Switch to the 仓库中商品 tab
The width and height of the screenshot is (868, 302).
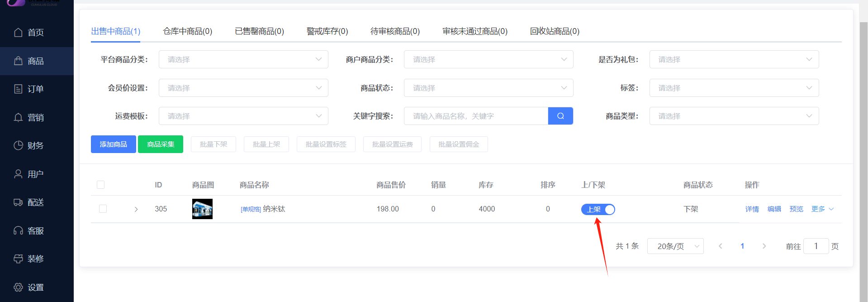click(187, 31)
